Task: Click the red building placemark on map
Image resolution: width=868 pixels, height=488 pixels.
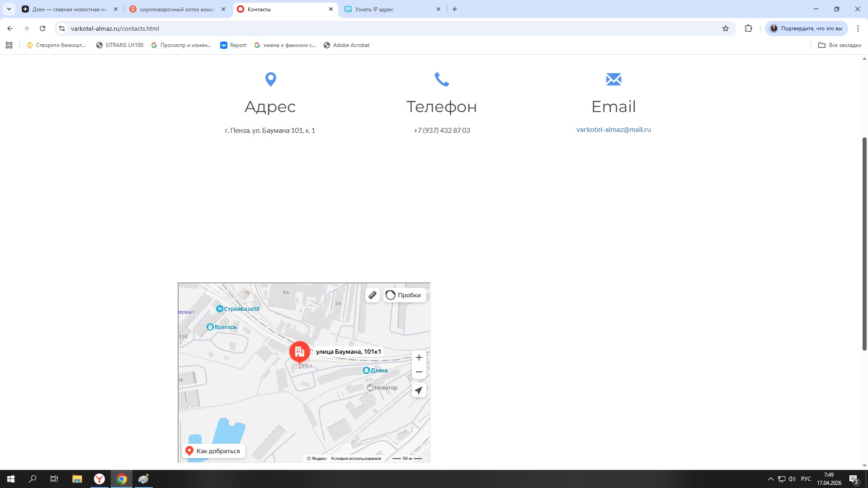Action: click(x=299, y=352)
